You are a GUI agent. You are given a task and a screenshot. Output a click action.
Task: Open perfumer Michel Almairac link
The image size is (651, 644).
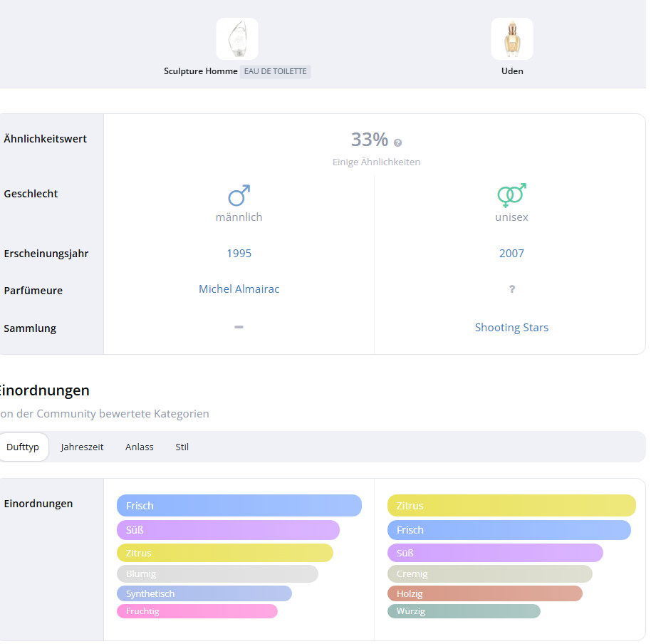[239, 289]
